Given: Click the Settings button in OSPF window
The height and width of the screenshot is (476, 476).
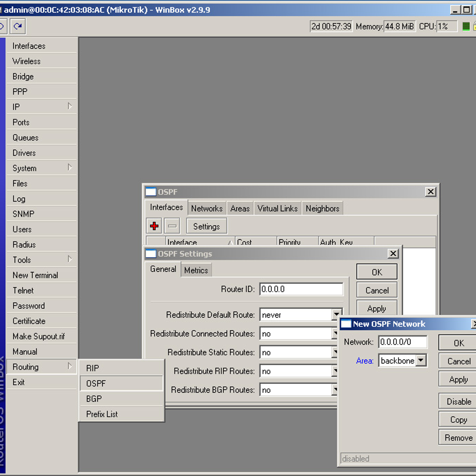Looking at the screenshot, I should 206,226.
